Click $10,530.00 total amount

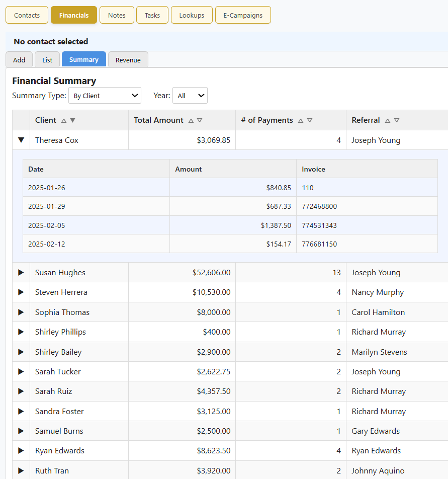pos(212,292)
